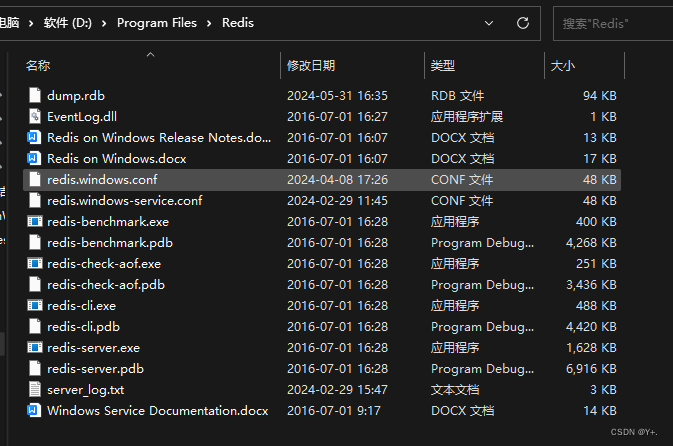This screenshot has height=446, width=673.
Task: Go to Program Files in the breadcrumb
Action: (157, 23)
